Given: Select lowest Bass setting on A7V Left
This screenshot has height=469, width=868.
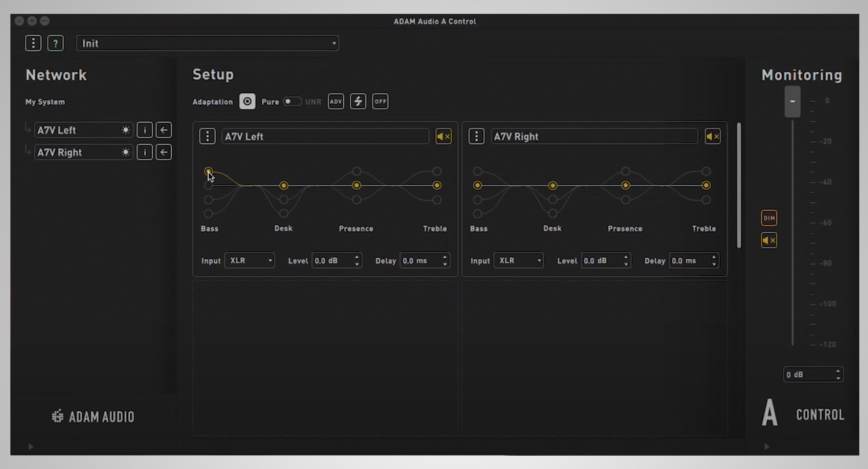Looking at the screenshot, I should (x=208, y=214).
